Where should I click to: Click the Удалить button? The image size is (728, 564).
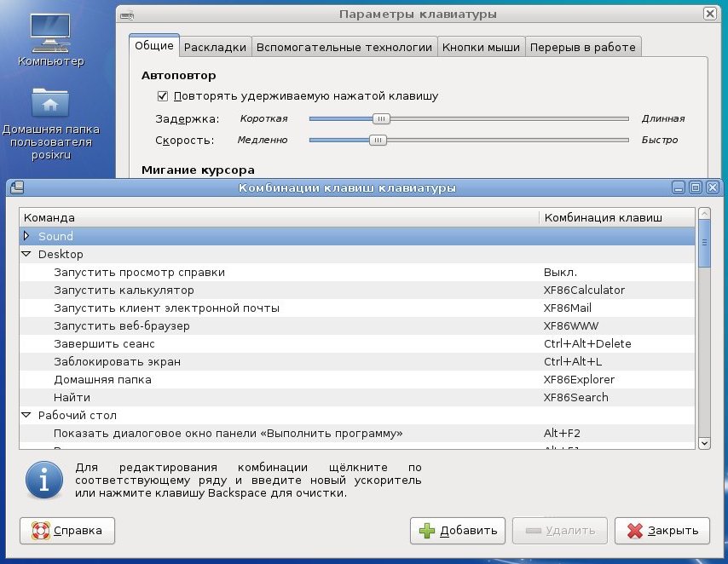pos(560,531)
